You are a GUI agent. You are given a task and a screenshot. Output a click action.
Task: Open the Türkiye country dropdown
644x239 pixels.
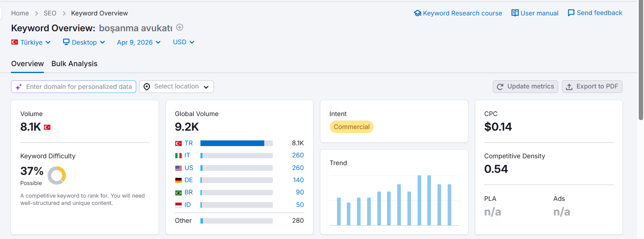coord(31,42)
